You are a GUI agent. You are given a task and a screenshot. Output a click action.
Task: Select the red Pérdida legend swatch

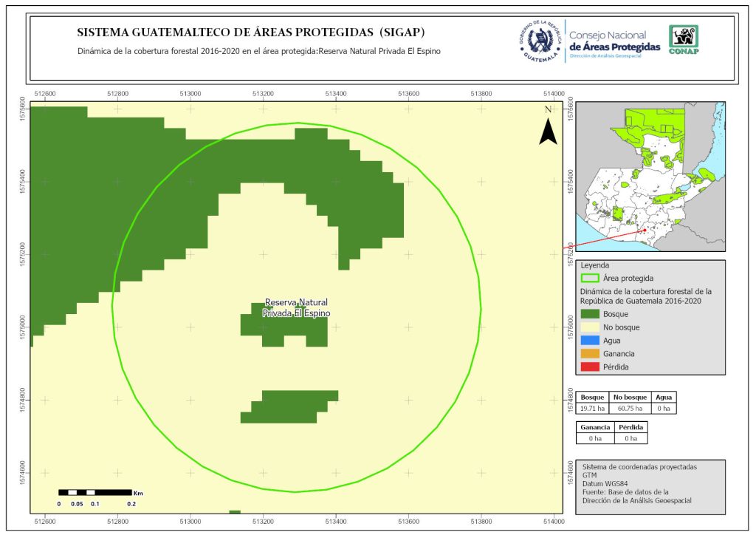pos(590,367)
